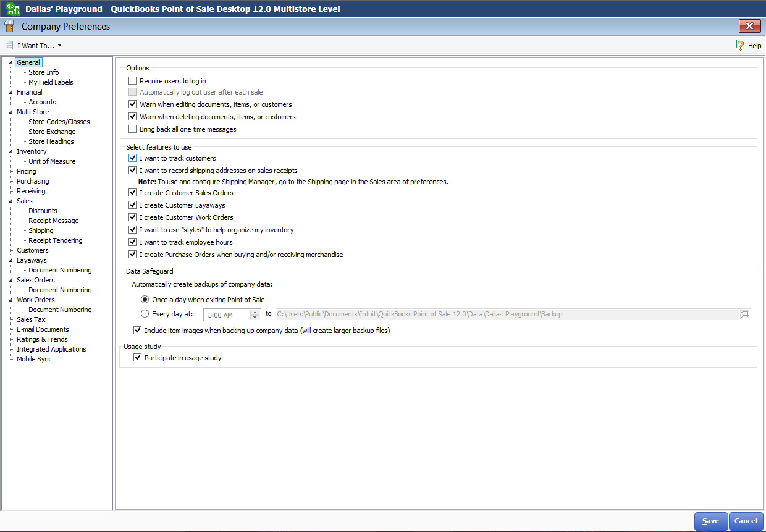Open Store Info preferences
Screen dimensions: 766x532
click(44, 72)
